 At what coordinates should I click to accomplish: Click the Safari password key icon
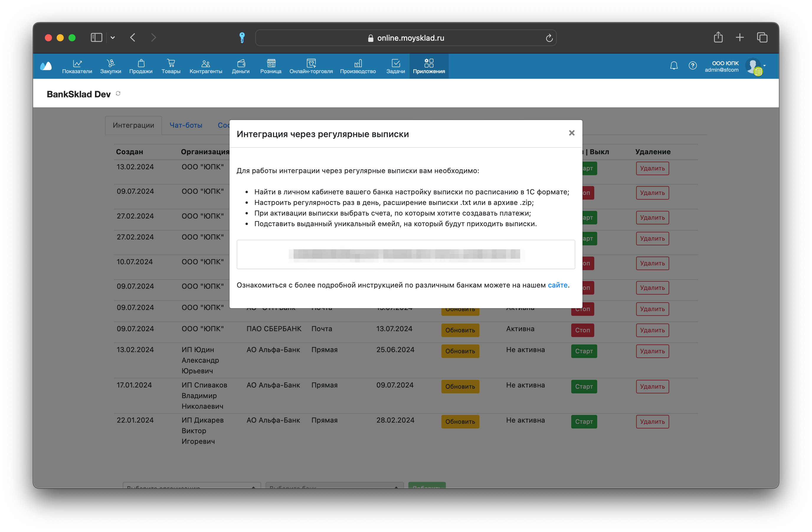[242, 37]
